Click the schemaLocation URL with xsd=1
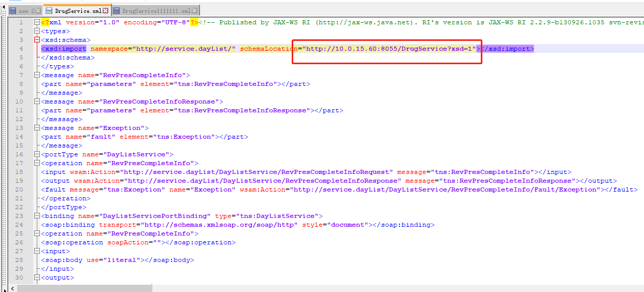The height and width of the screenshot is (292, 644). tap(389, 49)
